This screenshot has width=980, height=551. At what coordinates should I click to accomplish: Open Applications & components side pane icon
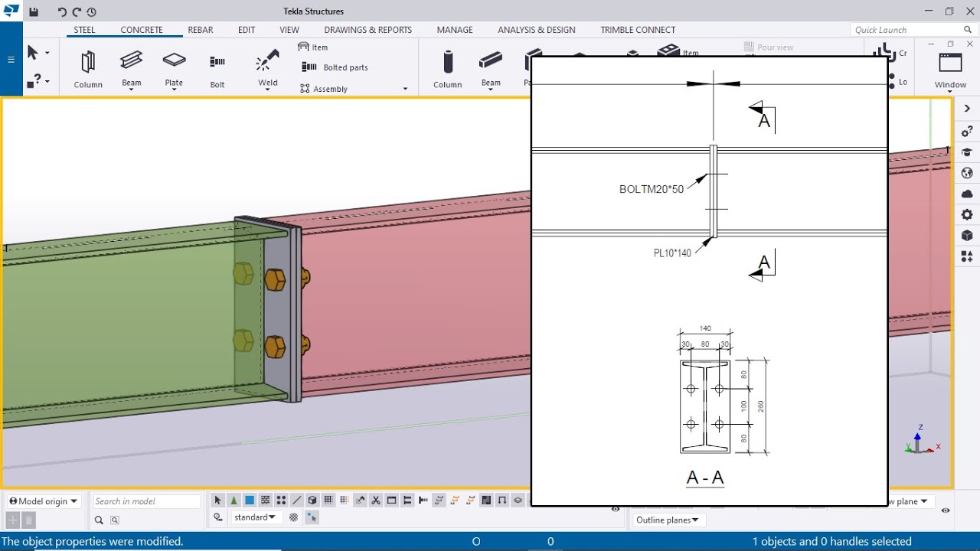click(x=967, y=256)
